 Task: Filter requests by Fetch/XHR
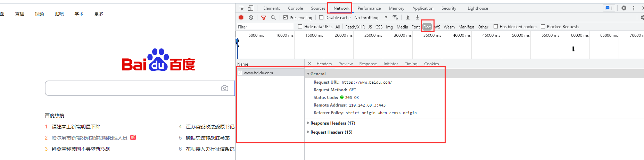click(x=355, y=27)
